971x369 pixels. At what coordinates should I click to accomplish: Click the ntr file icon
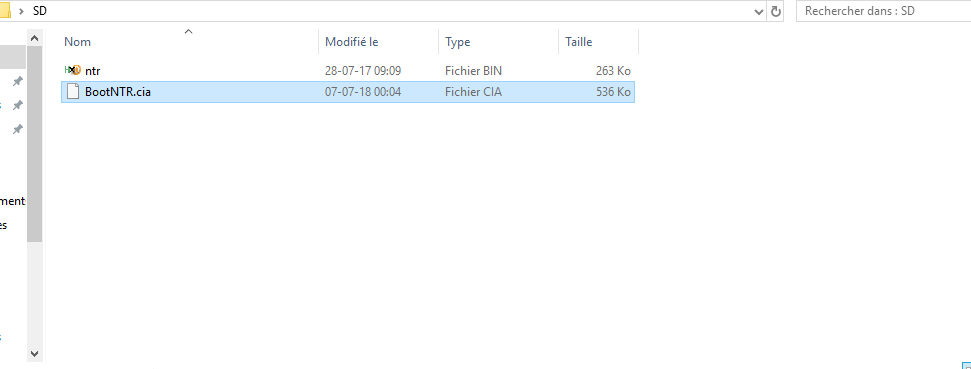click(x=72, y=70)
